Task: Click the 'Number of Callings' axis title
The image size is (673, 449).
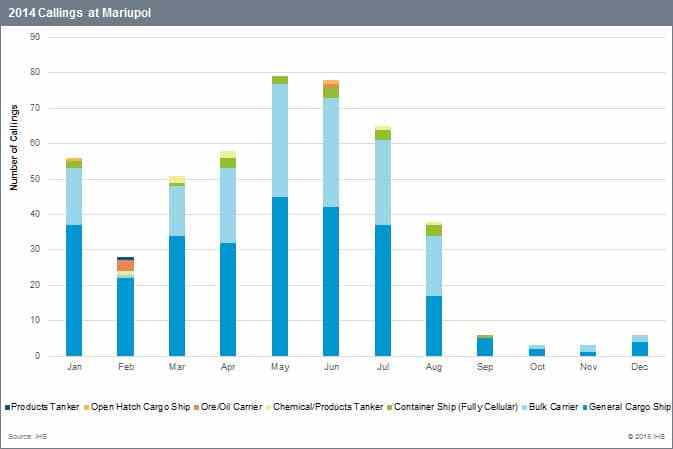Action: click(14, 147)
